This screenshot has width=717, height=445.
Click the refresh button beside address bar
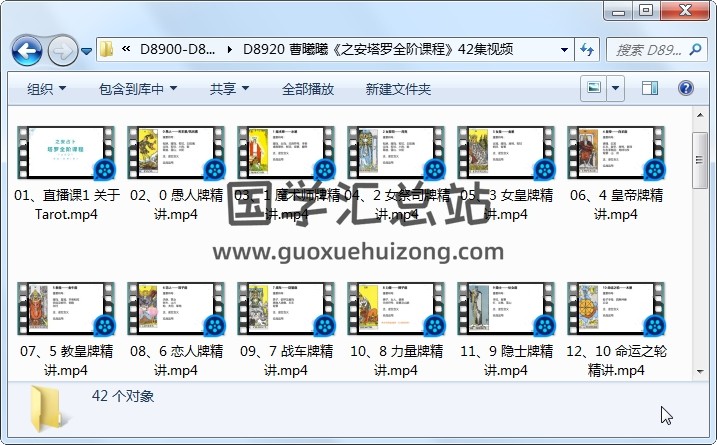tap(587, 49)
